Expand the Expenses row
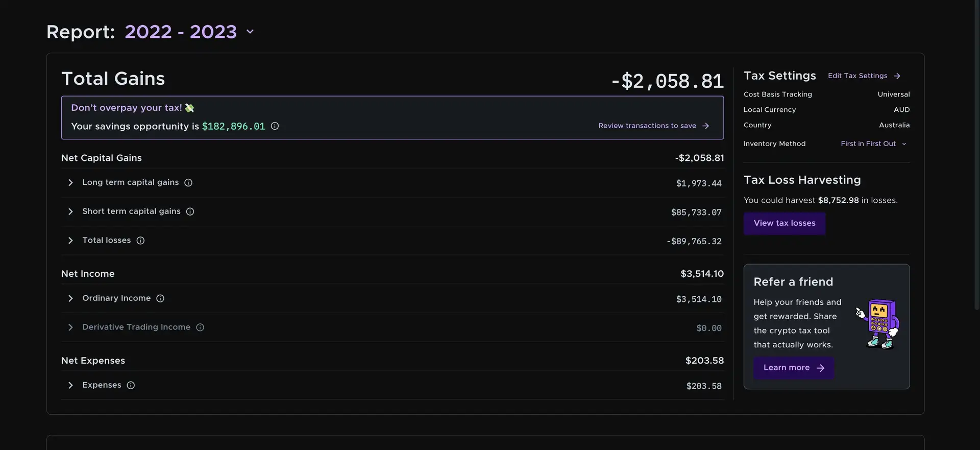 (x=70, y=385)
